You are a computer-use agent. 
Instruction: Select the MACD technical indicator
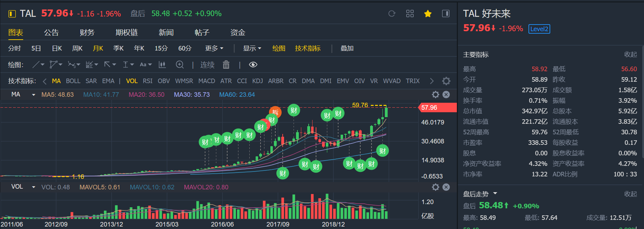click(206, 81)
